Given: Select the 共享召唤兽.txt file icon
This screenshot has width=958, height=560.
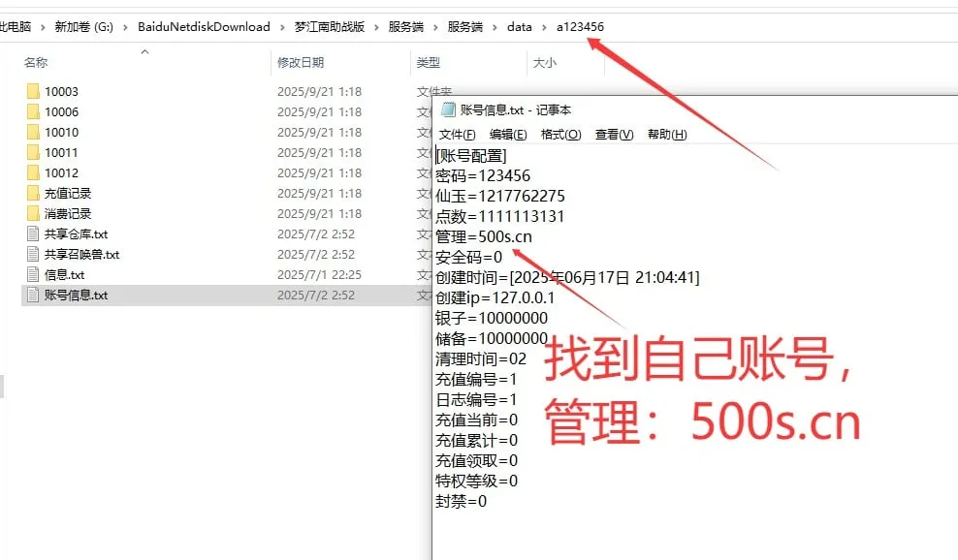Looking at the screenshot, I should click(33, 254).
